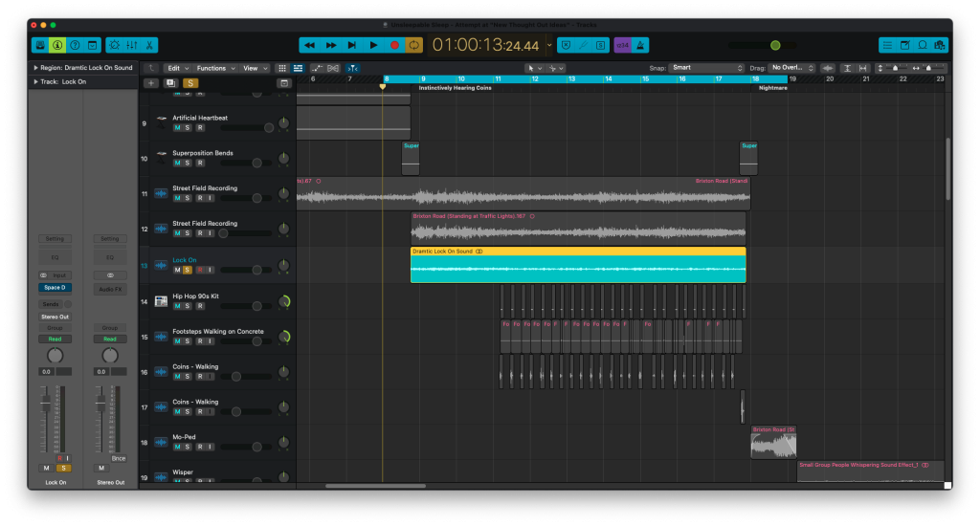
Task: Click the Space D plugin slot
Action: point(55,287)
